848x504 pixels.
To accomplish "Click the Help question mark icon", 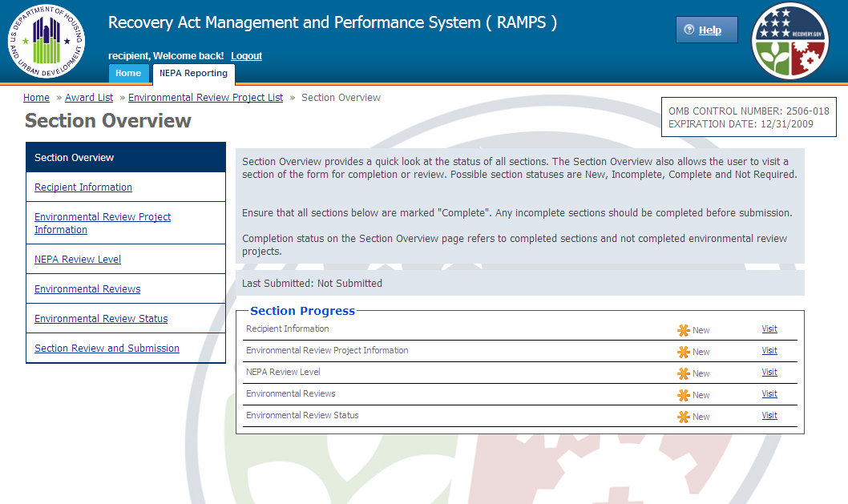I will pos(688,30).
